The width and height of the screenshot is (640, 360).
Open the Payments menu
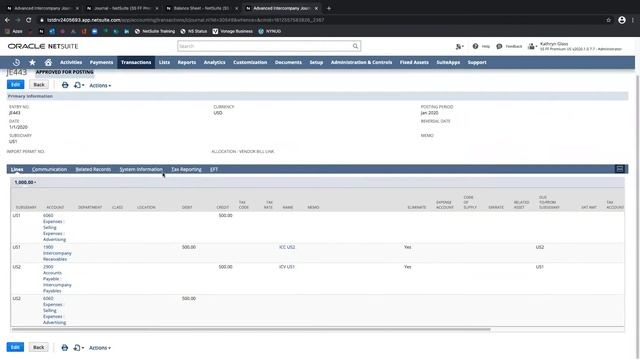pyautogui.click(x=101, y=62)
